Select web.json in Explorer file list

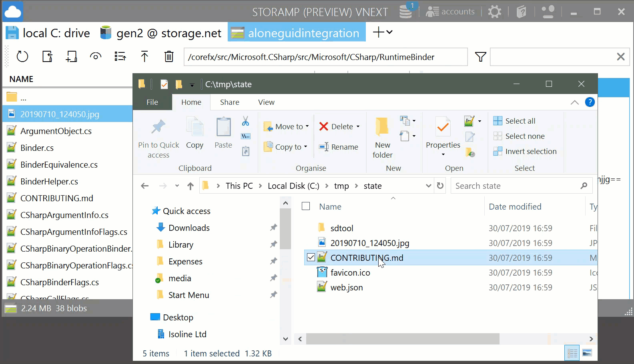[347, 287]
